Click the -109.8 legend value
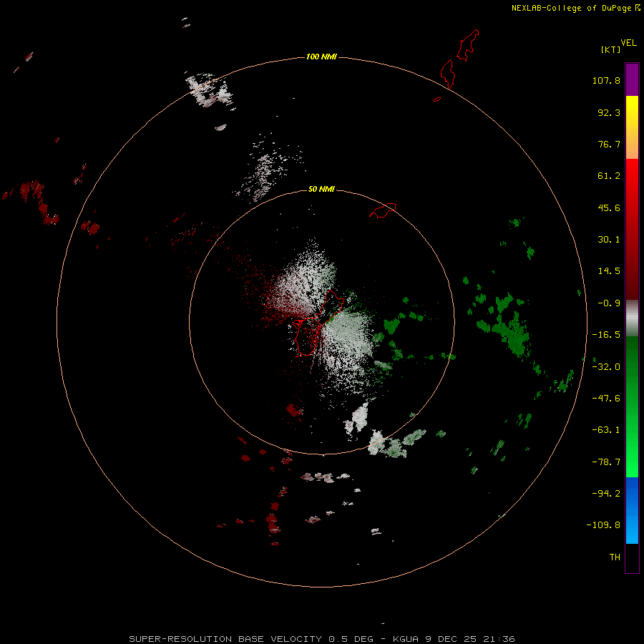This screenshot has height=644, width=644. (x=603, y=525)
